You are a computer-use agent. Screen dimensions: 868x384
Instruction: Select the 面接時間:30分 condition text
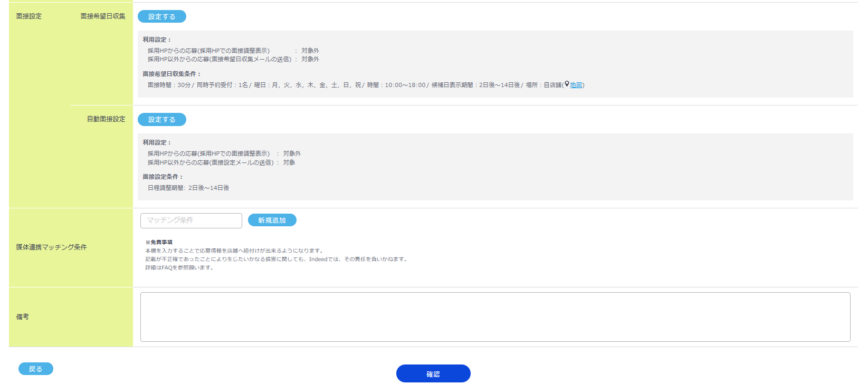click(x=169, y=85)
